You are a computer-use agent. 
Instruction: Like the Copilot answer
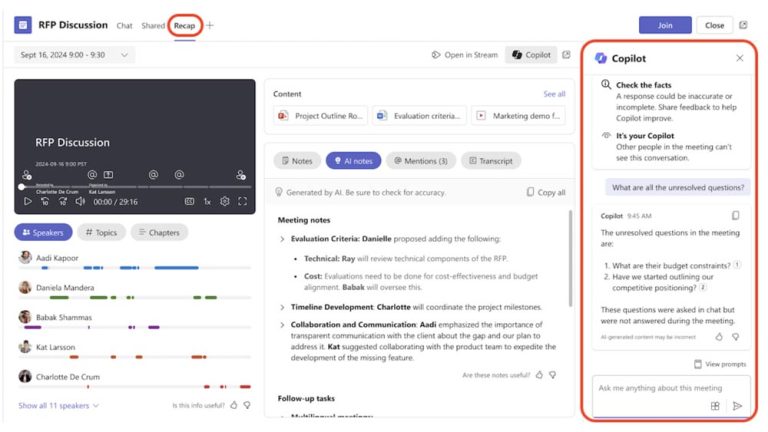(x=719, y=336)
